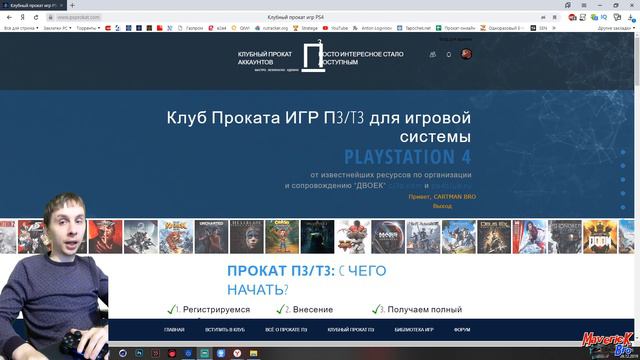
Task: Show more bookmarks with the chevron
Action: click(x=554, y=28)
